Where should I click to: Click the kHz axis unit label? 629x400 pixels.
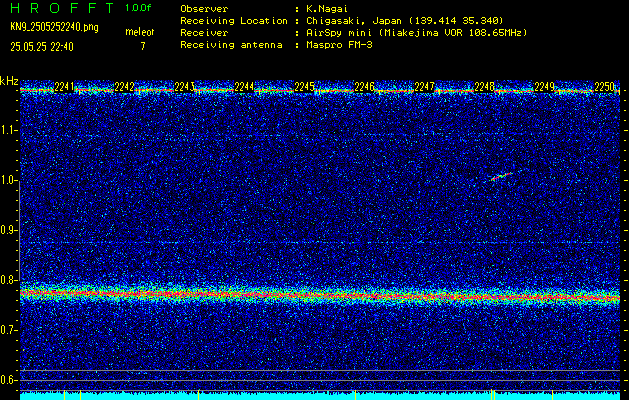point(9,81)
